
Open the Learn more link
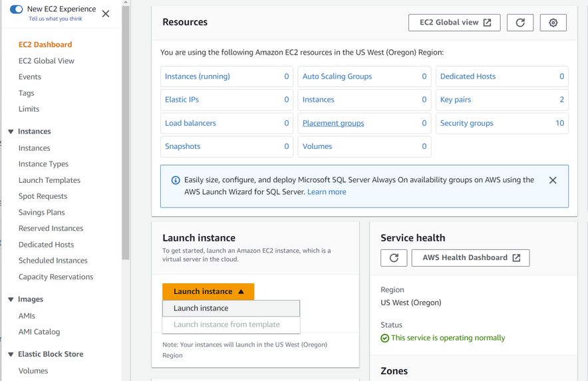(327, 191)
